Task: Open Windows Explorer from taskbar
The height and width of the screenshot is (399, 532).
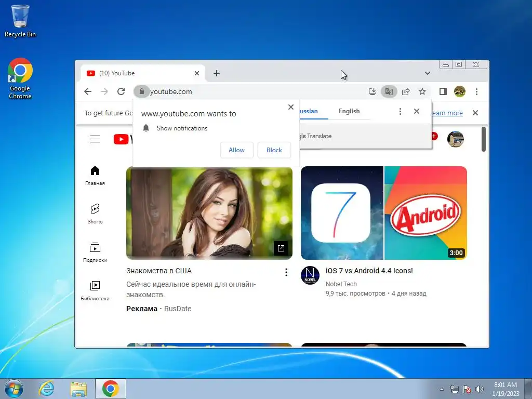Action: coord(78,389)
